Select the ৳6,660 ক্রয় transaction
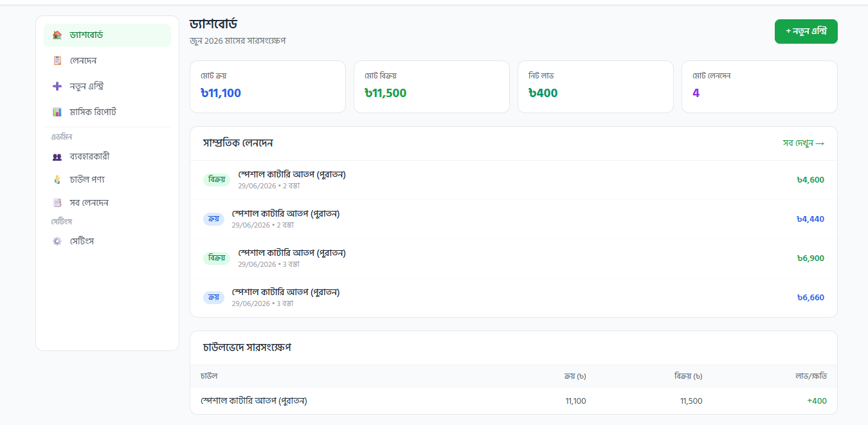 pyautogui.click(x=514, y=298)
